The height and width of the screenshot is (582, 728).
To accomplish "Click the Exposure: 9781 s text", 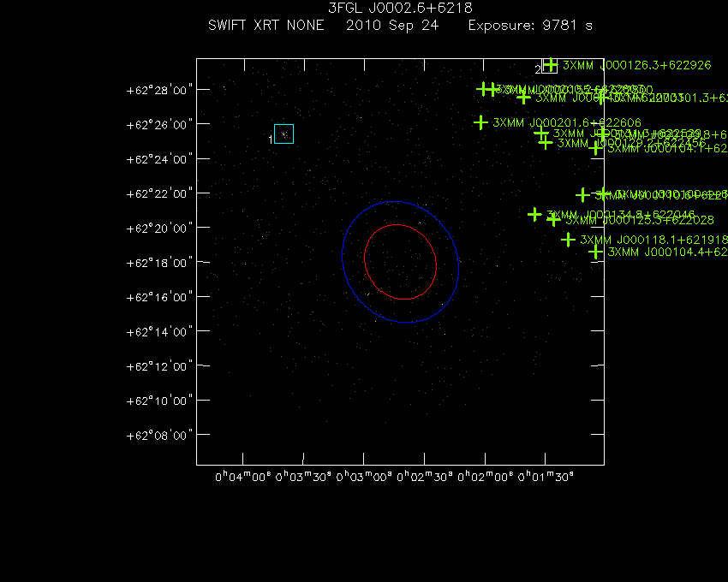I will click(x=530, y=26).
